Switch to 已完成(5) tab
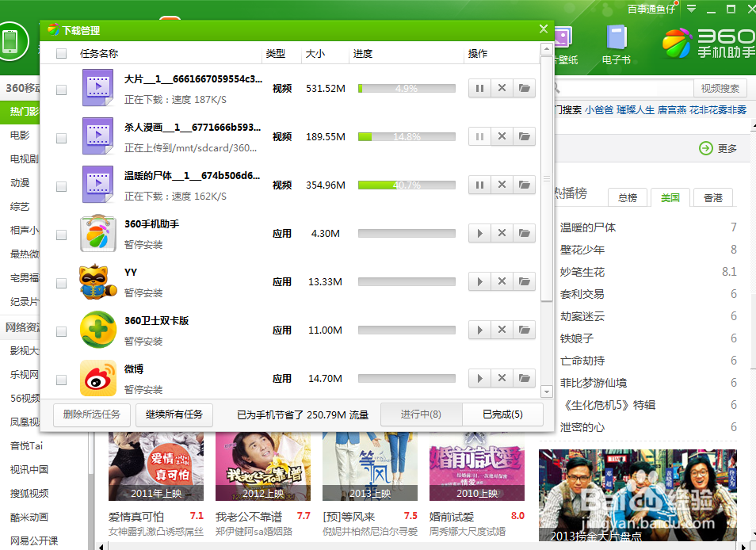756x550 pixels. (x=503, y=414)
